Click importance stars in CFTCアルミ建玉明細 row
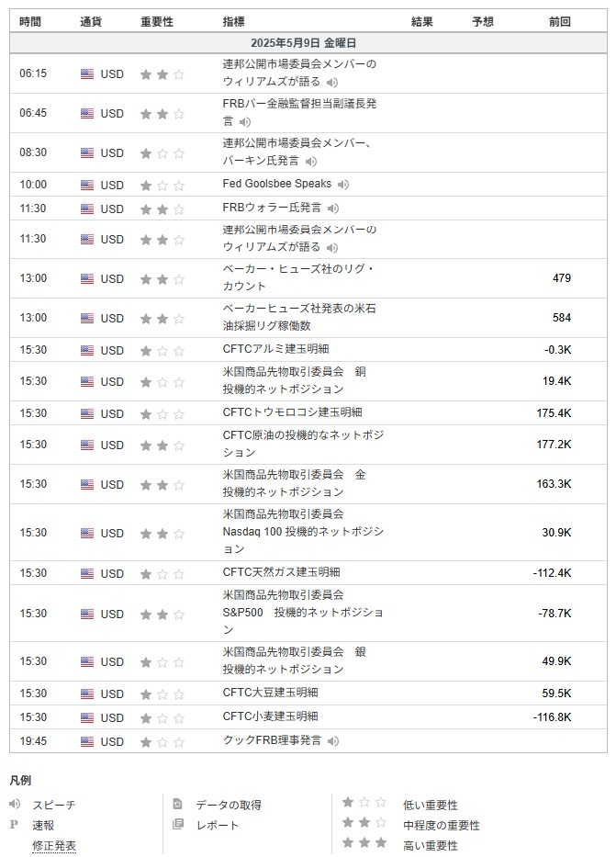 click(x=162, y=350)
